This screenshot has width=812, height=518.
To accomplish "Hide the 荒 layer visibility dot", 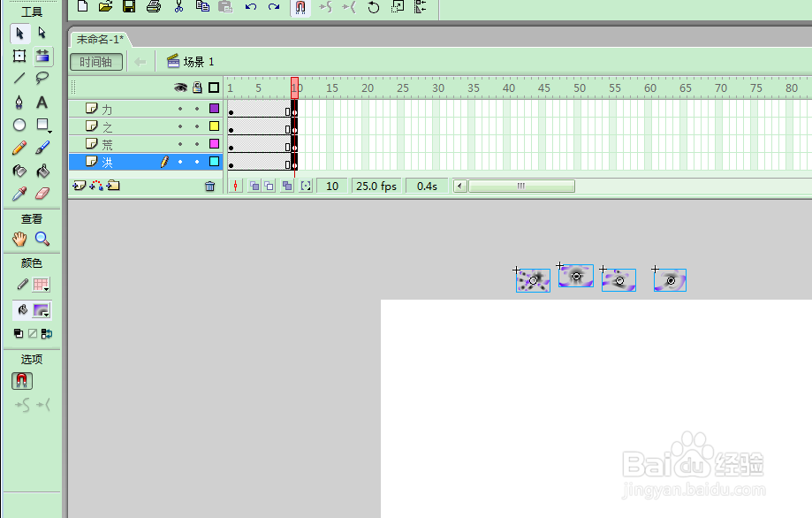I will pyautogui.click(x=180, y=144).
